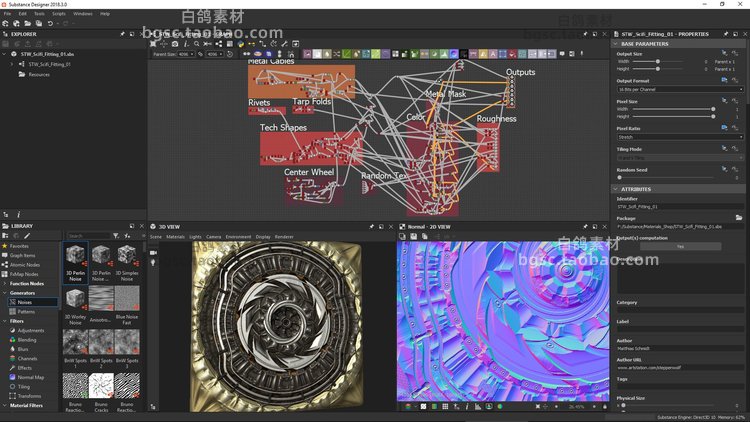The image size is (750, 422).
Task: Collapse the Attributes section
Action: (616, 189)
